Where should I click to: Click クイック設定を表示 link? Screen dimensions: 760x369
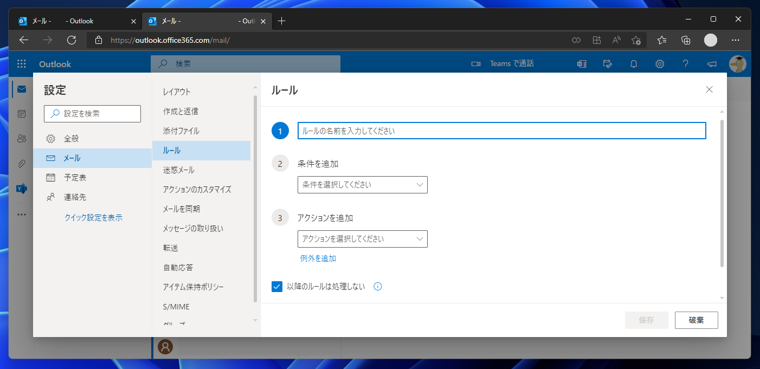[94, 218]
